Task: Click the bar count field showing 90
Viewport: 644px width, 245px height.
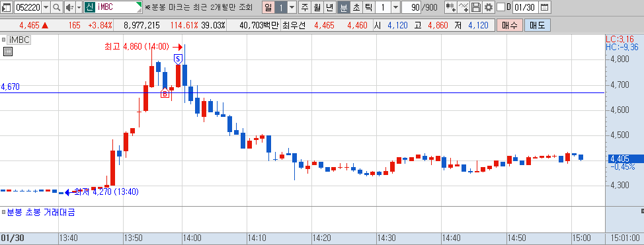Action: tap(411, 7)
